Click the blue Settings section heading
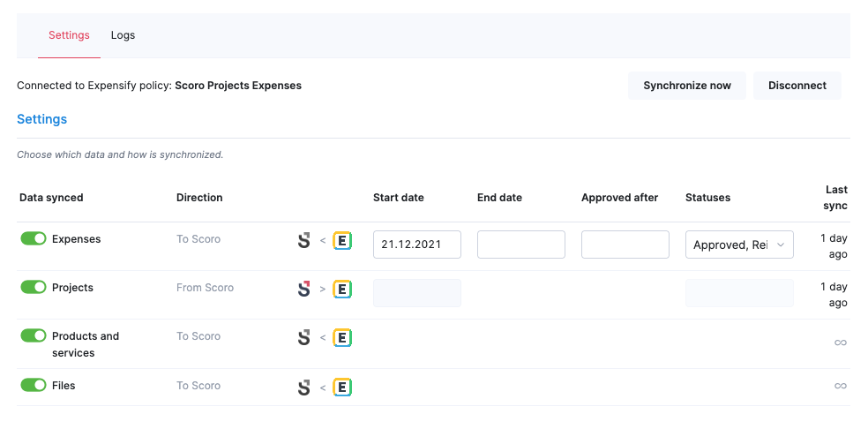The image size is (868, 429). pos(42,119)
